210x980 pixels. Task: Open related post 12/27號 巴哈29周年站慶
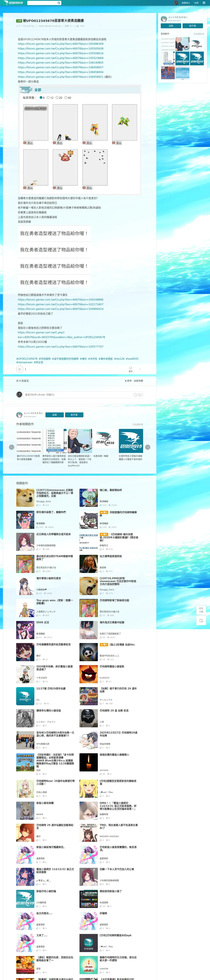tap(51, 689)
